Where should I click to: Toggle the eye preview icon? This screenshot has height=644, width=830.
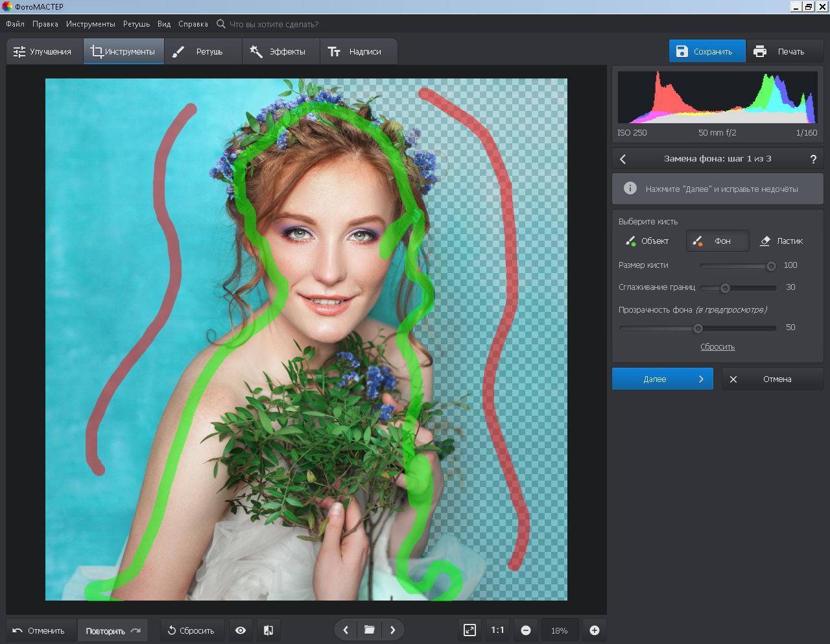pos(241,630)
